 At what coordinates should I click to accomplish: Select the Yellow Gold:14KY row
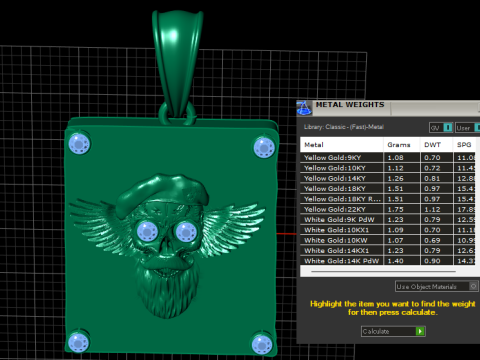388,178
